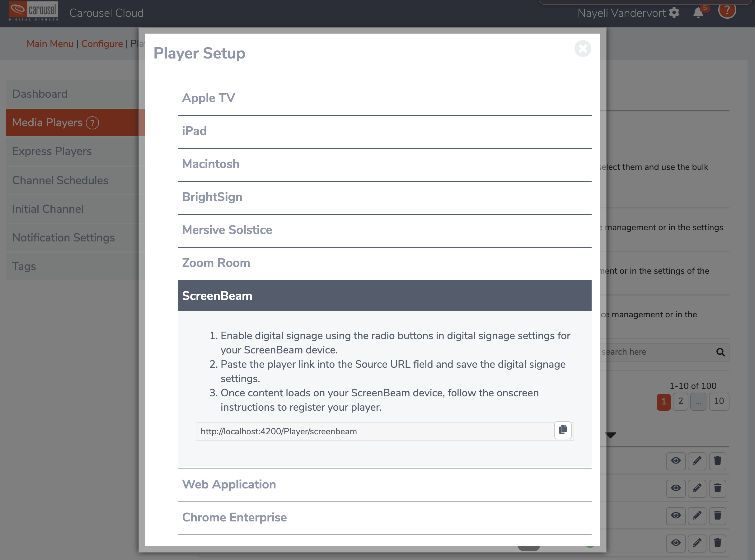The width and height of the screenshot is (755, 560).
Task: Click the sort arrow above the table
Action: (611, 435)
